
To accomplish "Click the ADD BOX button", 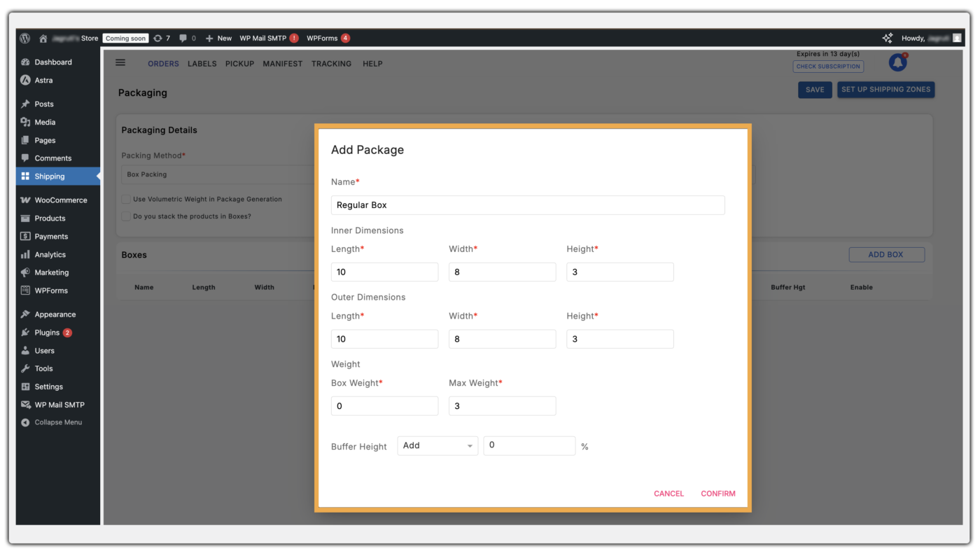I will pyautogui.click(x=886, y=255).
